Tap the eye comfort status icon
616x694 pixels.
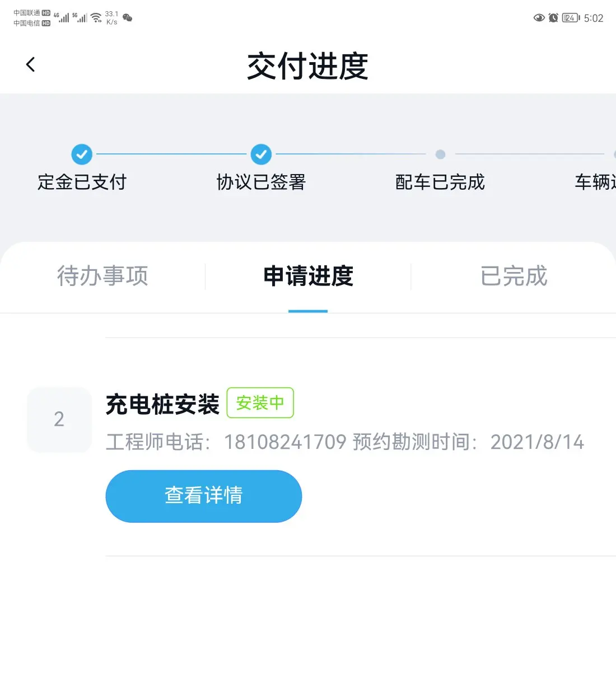pyautogui.click(x=539, y=18)
